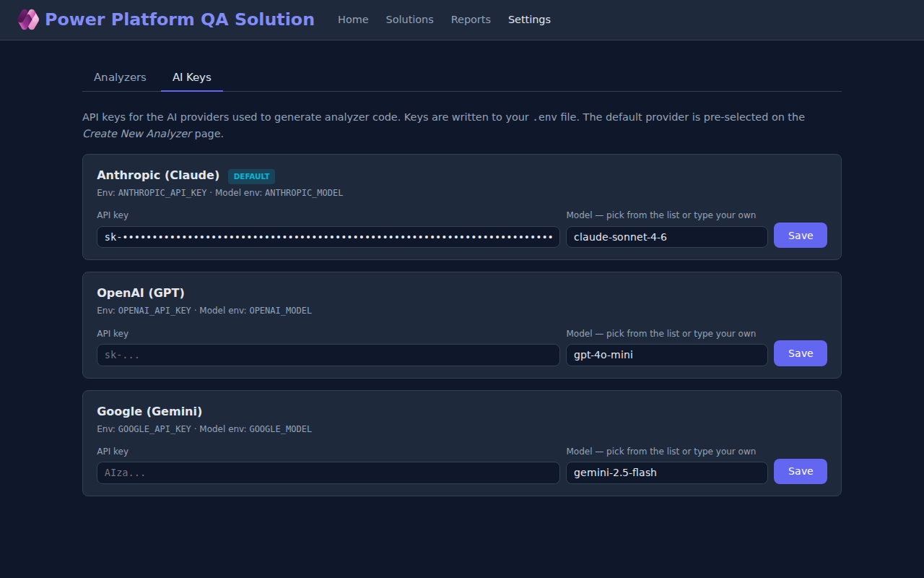Click the Google Gemini API key input
The width and height of the screenshot is (924, 578).
(x=328, y=473)
